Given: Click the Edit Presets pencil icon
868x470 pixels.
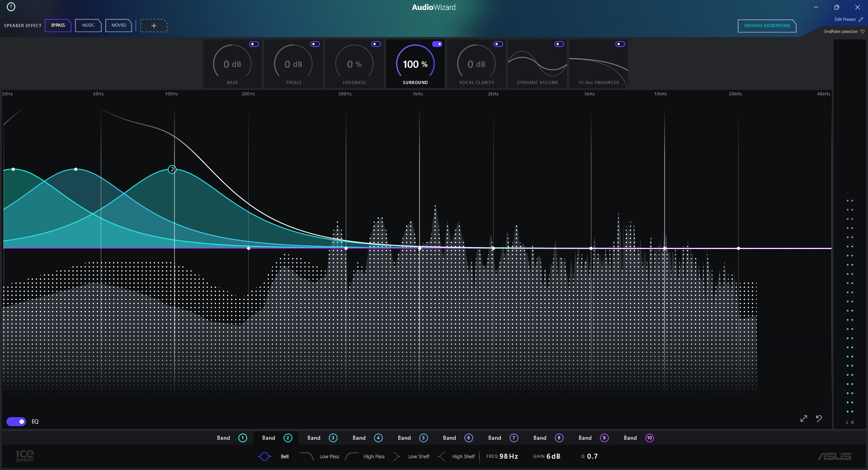Looking at the screenshot, I should [x=861, y=19].
